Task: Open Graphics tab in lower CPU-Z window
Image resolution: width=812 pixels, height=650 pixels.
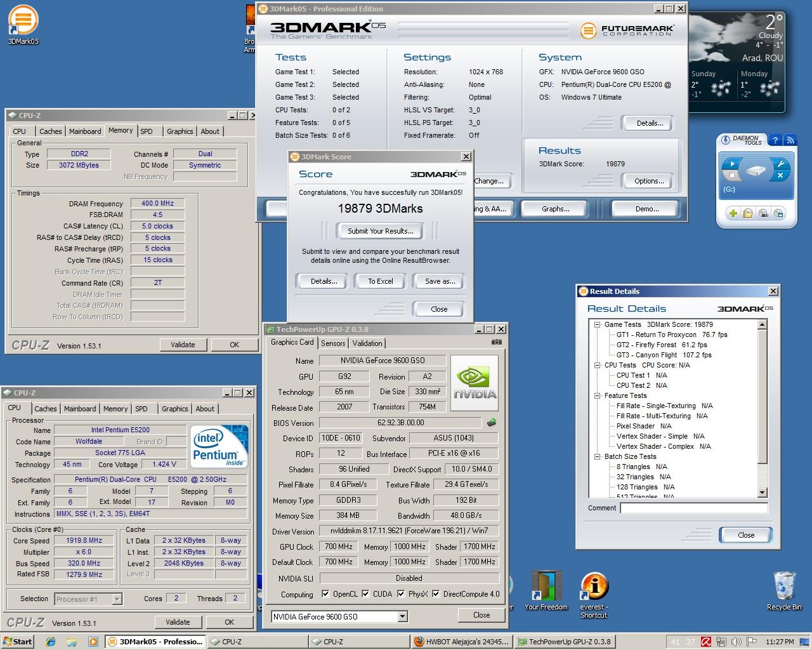Action: (x=175, y=409)
